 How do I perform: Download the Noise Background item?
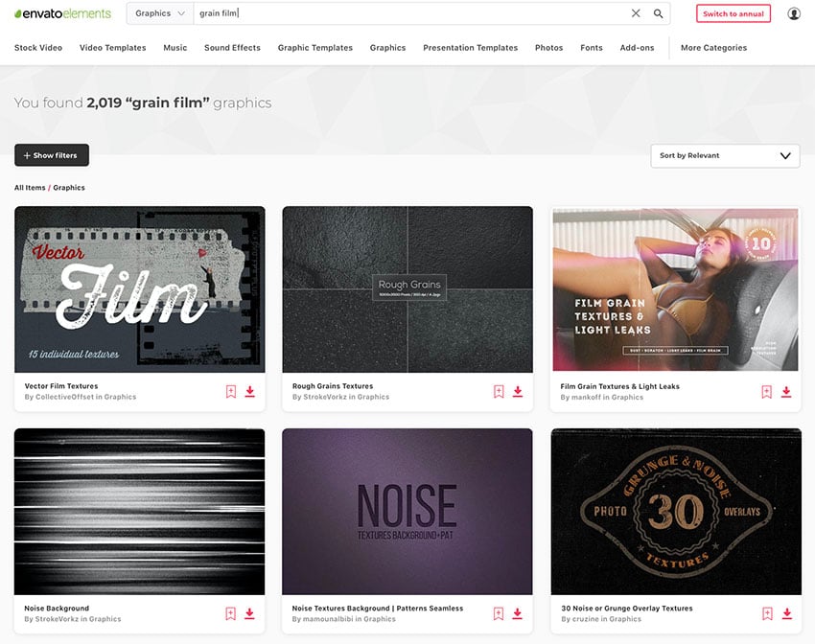(x=249, y=613)
